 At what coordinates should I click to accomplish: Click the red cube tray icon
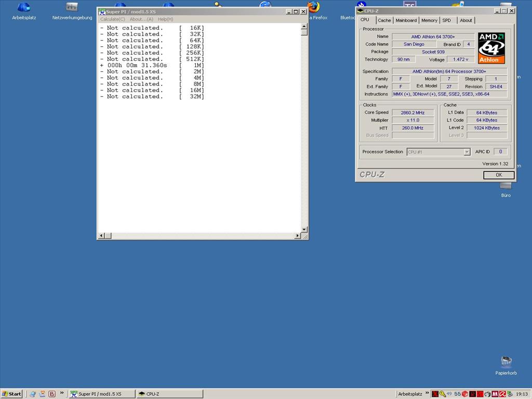(465, 394)
